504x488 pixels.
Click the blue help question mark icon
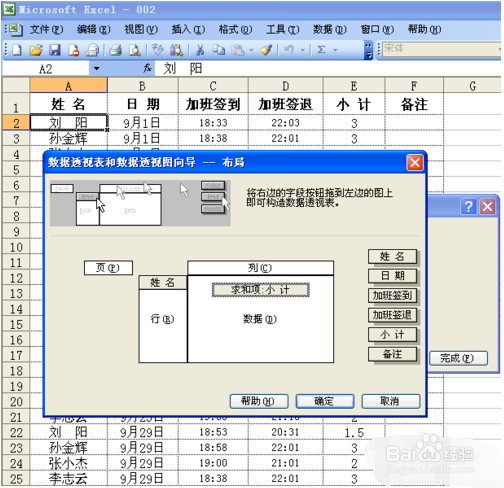point(468,207)
